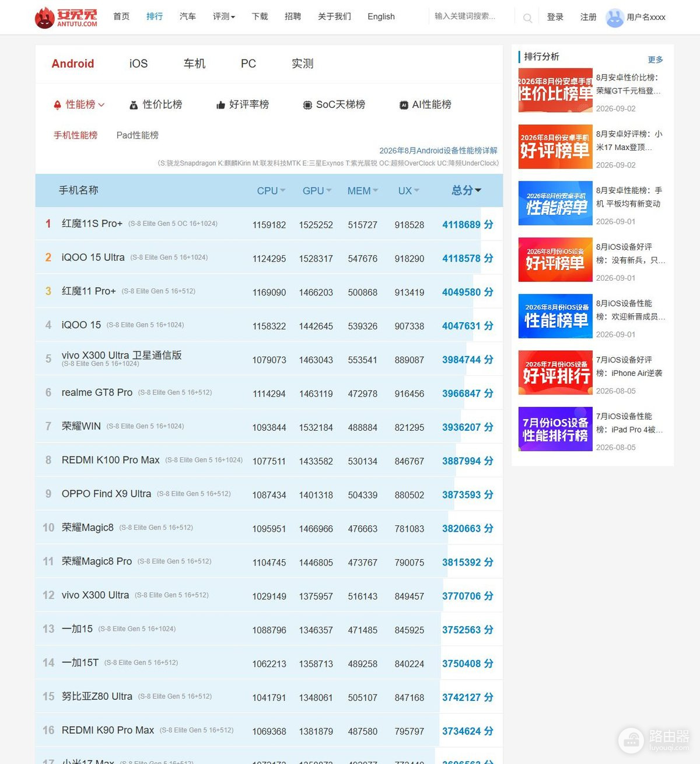The width and height of the screenshot is (700, 764).
Task: Click REDMI K100 Pro Max name
Action: 111,461
